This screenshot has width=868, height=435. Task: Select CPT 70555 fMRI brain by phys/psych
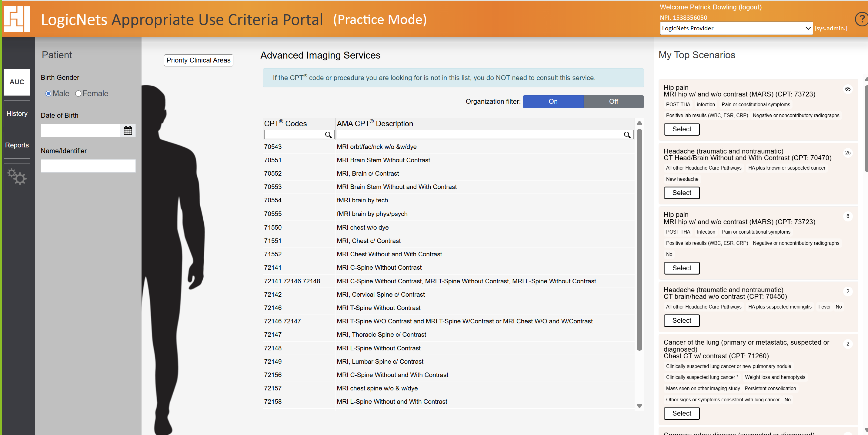[449, 214]
